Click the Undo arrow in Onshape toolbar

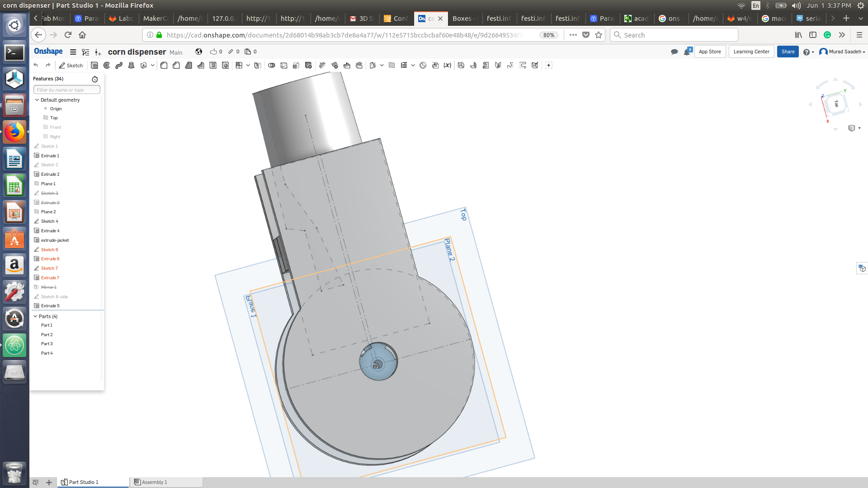(36, 66)
